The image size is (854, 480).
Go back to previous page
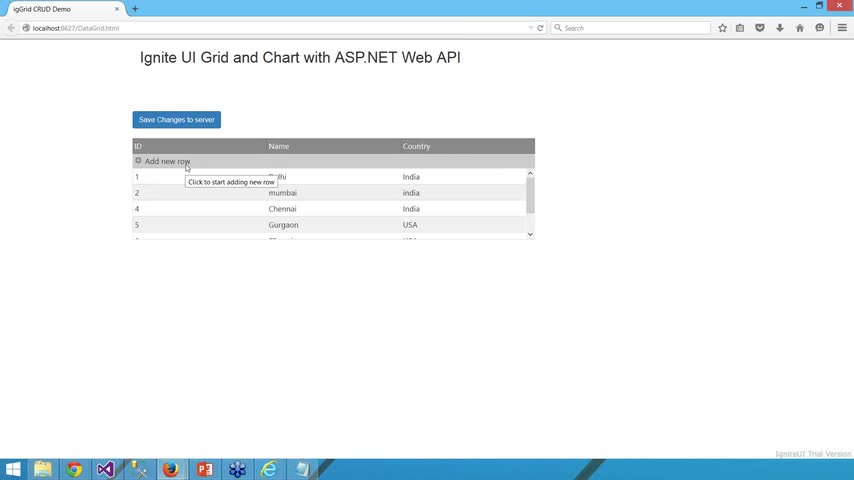11,28
